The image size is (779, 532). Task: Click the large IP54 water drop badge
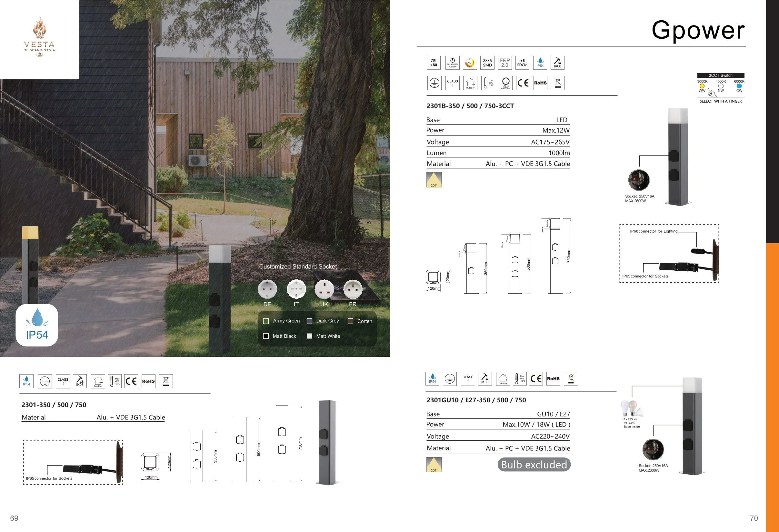click(x=37, y=325)
